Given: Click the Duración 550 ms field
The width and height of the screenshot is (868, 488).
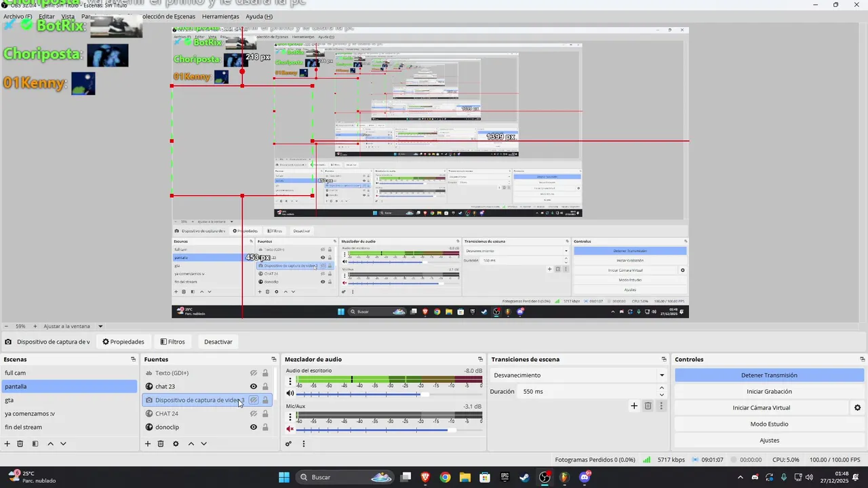Looking at the screenshot, I should [587, 391].
